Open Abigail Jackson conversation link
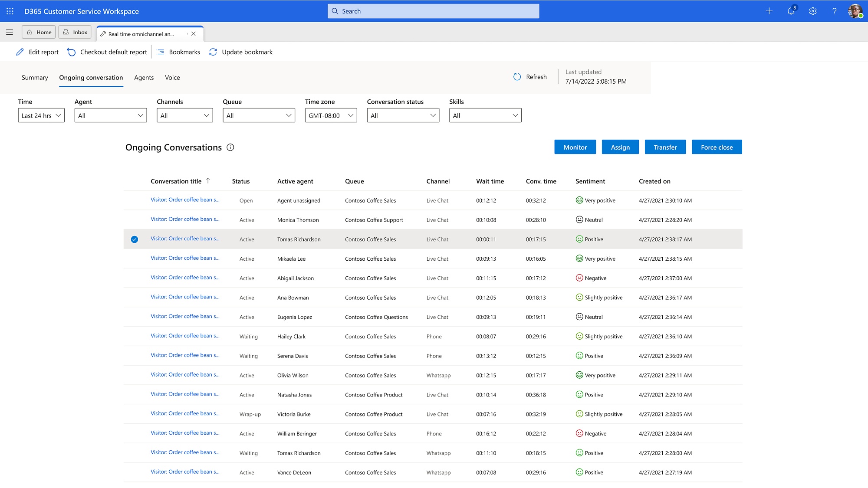This screenshot has width=868, height=488. pyautogui.click(x=185, y=277)
